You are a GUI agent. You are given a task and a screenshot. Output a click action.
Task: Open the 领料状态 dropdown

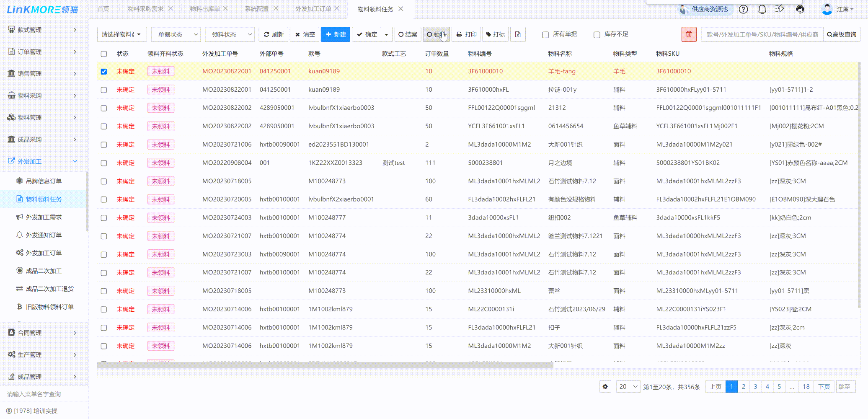click(230, 34)
